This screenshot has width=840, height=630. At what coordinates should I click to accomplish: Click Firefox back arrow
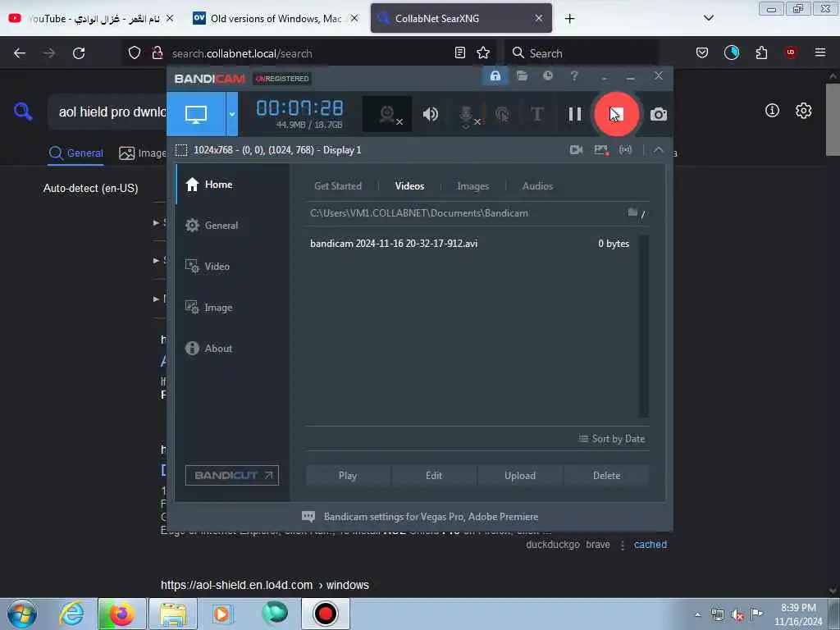click(x=20, y=53)
